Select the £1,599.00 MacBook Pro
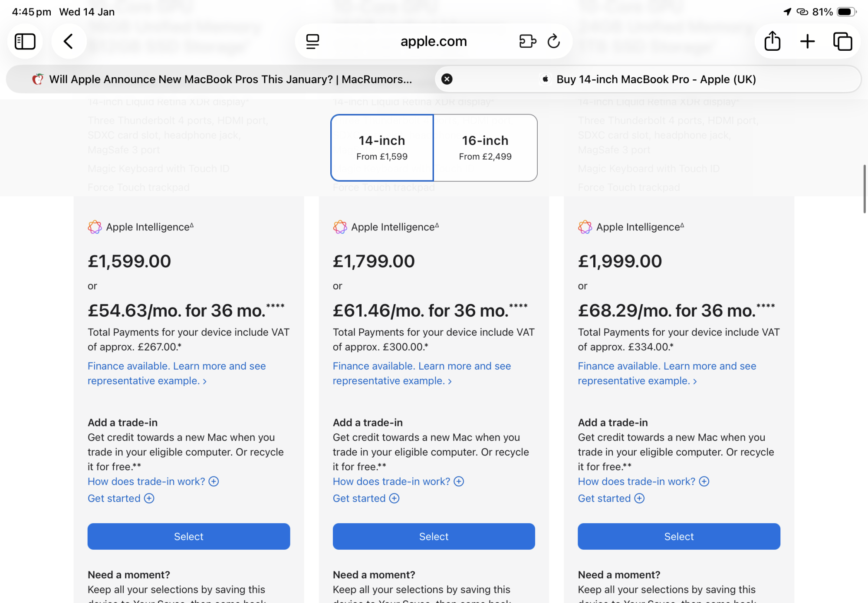 coord(189,537)
